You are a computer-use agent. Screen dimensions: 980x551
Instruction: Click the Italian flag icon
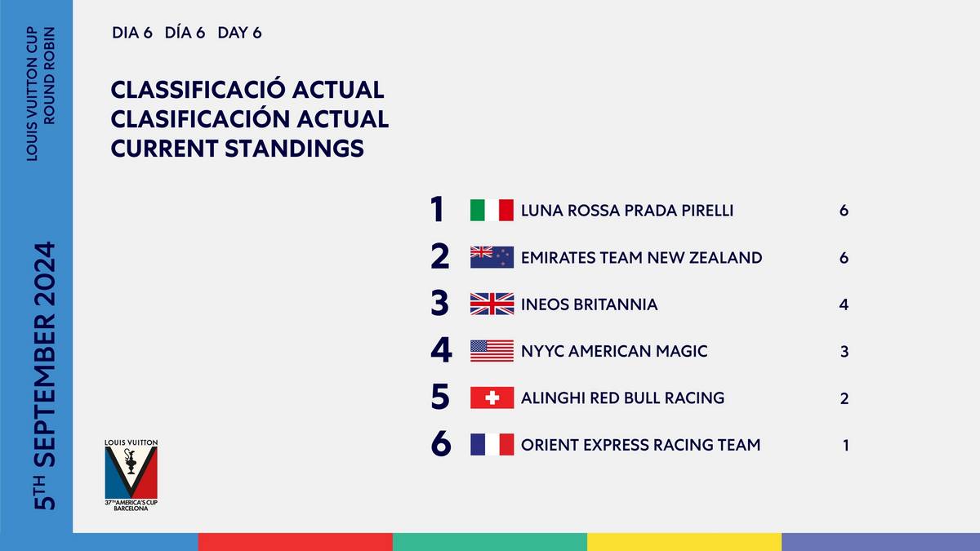(492, 211)
